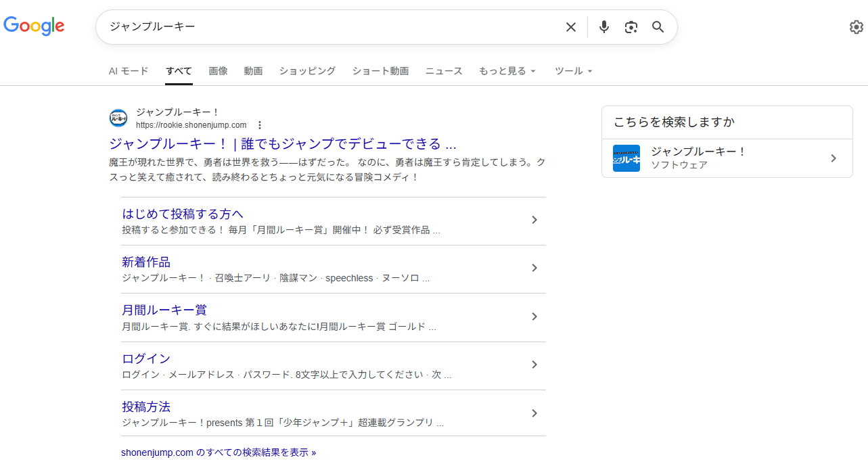Viewport: 868px width, 468px height.
Task: Clear the search box with X icon
Action: click(x=571, y=27)
